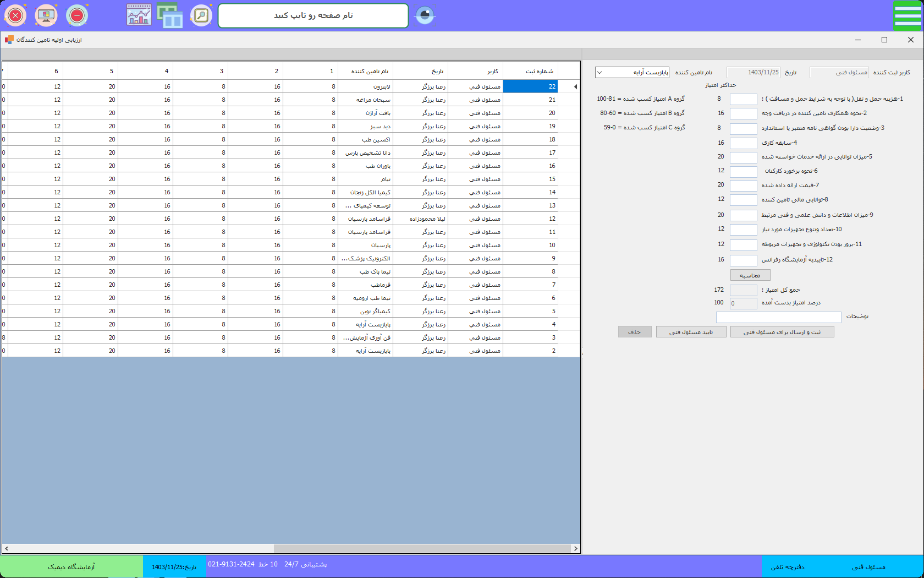This screenshot has height=578, width=924.
Task: Click the desktop monitor icon in toolbar
Action: click(46, 15)
